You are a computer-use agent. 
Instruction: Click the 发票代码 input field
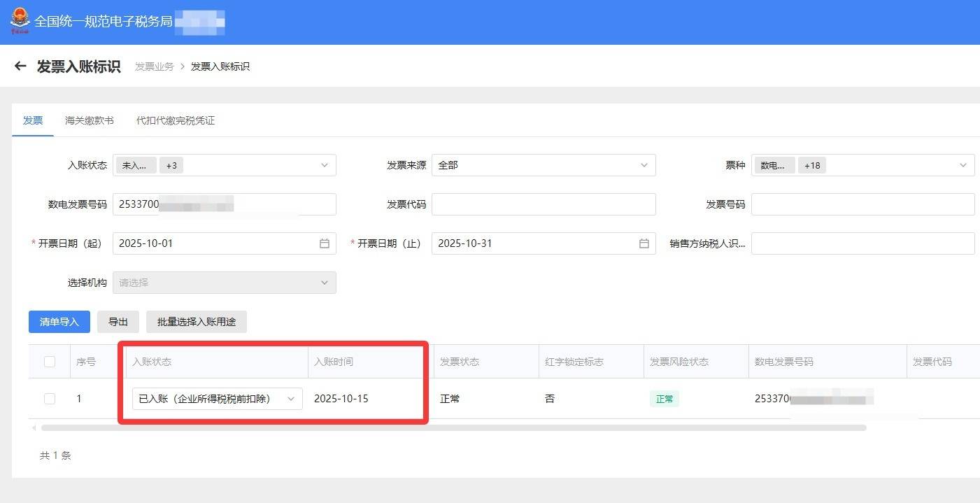pyautogui.click(x=543, y=204)
